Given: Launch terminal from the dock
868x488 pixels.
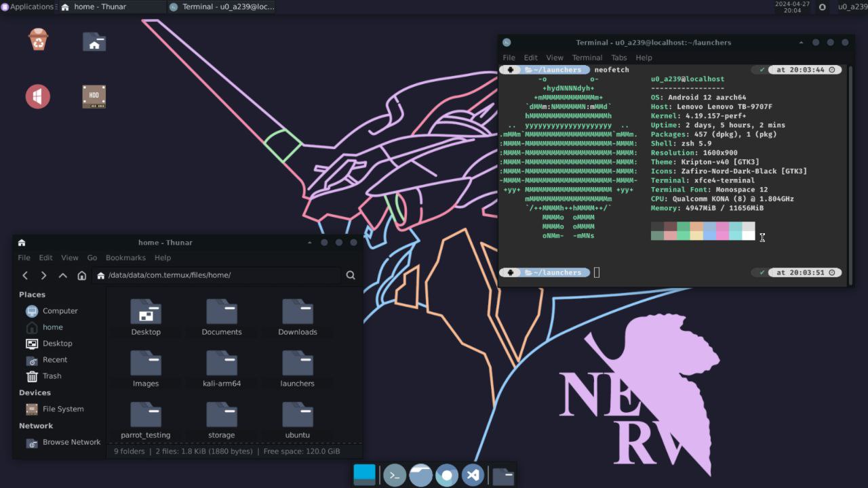Looking at the screenshot, I should (x=395, y=475).
